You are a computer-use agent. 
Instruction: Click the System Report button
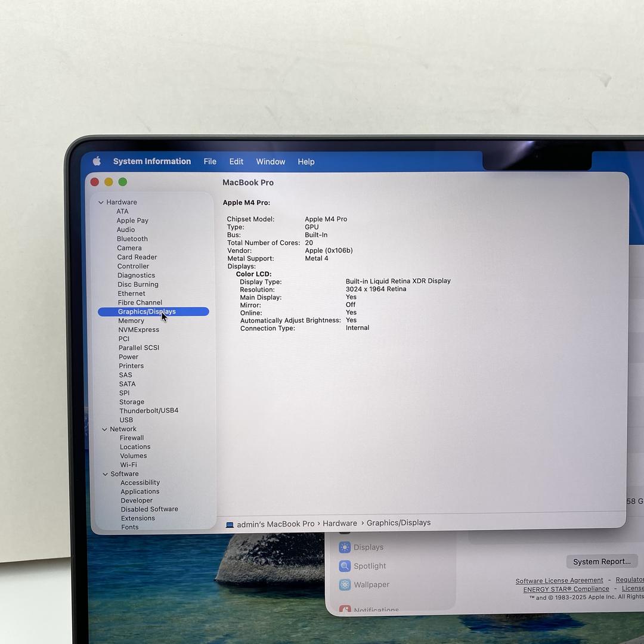click(601, 562)
